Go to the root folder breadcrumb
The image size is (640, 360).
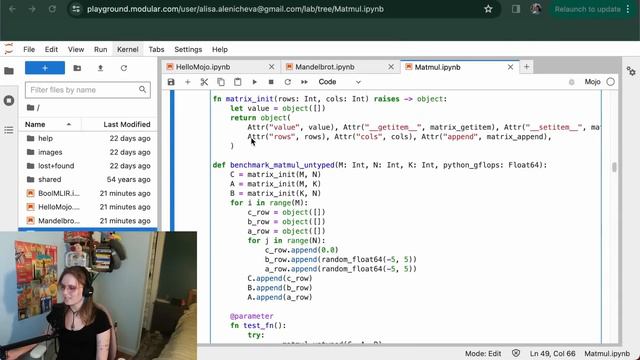pyautogui.click(x=33, y=108)
